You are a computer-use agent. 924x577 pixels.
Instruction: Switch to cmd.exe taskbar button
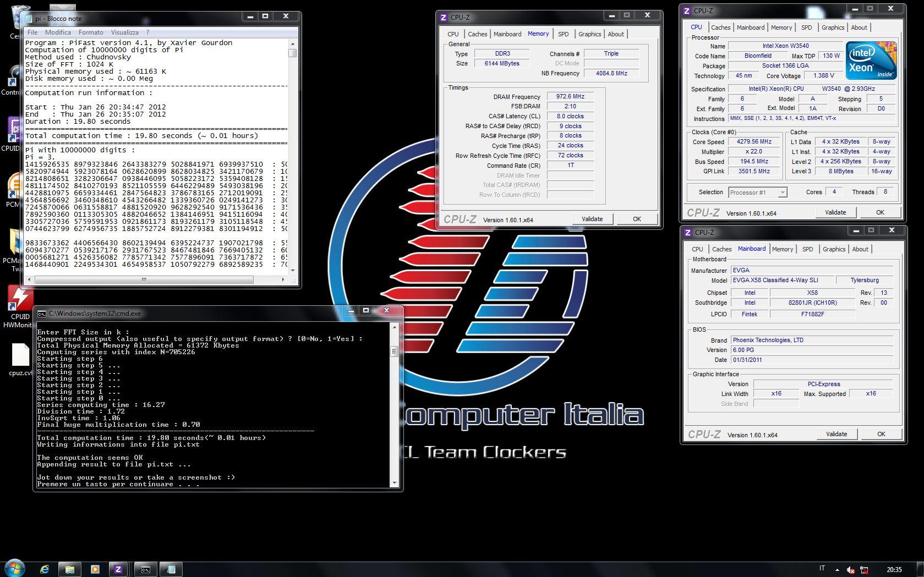coord(145,569)
